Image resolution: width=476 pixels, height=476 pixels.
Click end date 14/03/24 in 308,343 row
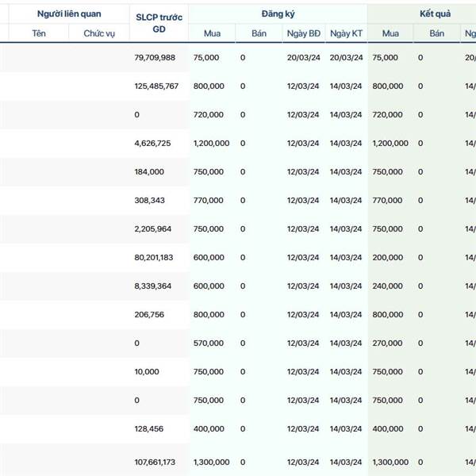tap(346, 201)
